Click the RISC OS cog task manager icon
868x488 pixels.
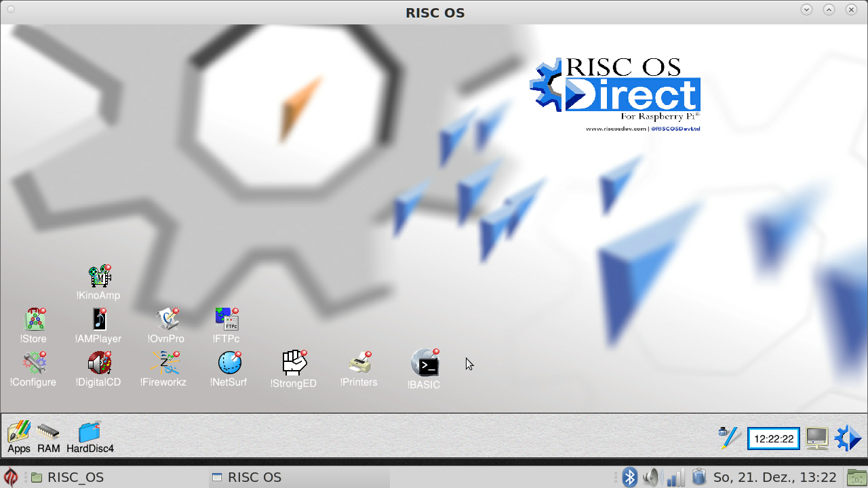click(x=848, y=438)
